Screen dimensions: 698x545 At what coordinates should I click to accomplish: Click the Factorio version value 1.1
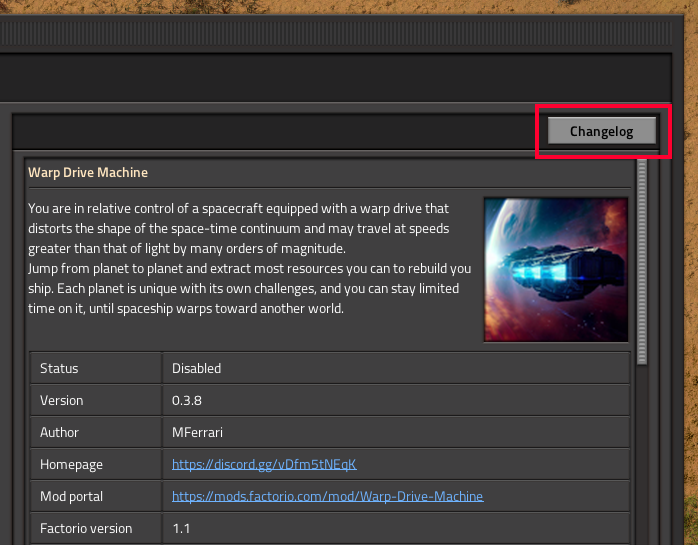point(181,529)
